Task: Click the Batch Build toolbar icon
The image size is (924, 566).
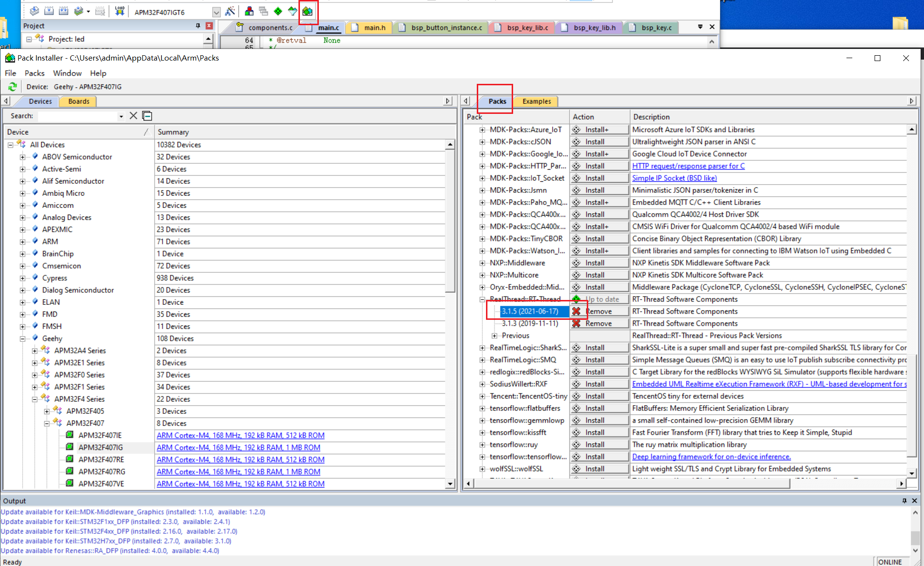Action: (x=78, y=11)
